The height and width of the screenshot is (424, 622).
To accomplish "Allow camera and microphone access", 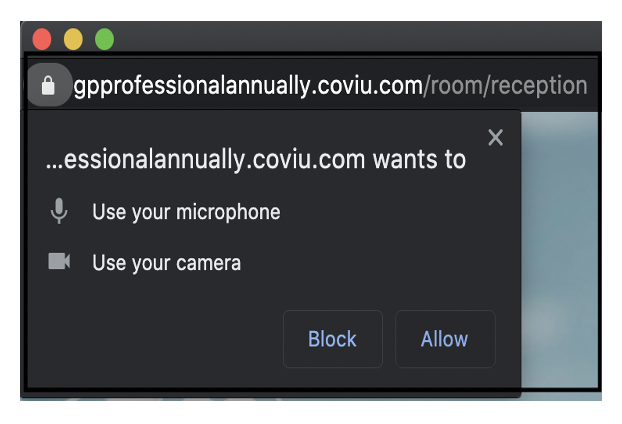I will pos(444,339).
